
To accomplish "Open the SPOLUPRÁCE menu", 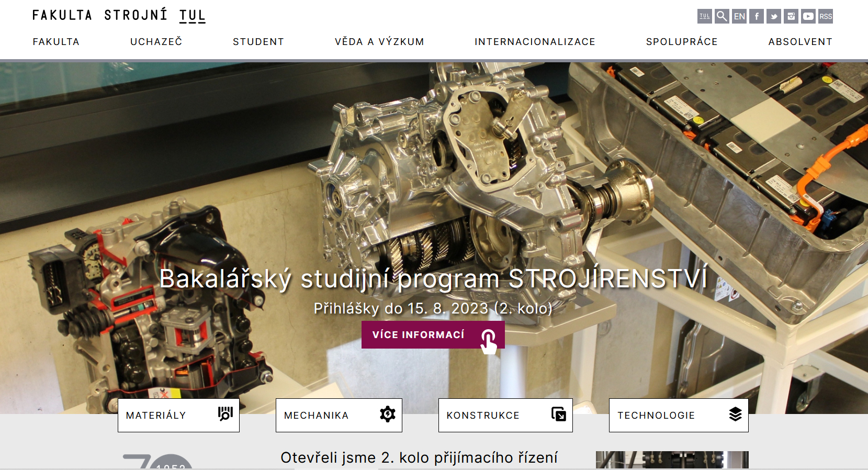I will point(681,42).
